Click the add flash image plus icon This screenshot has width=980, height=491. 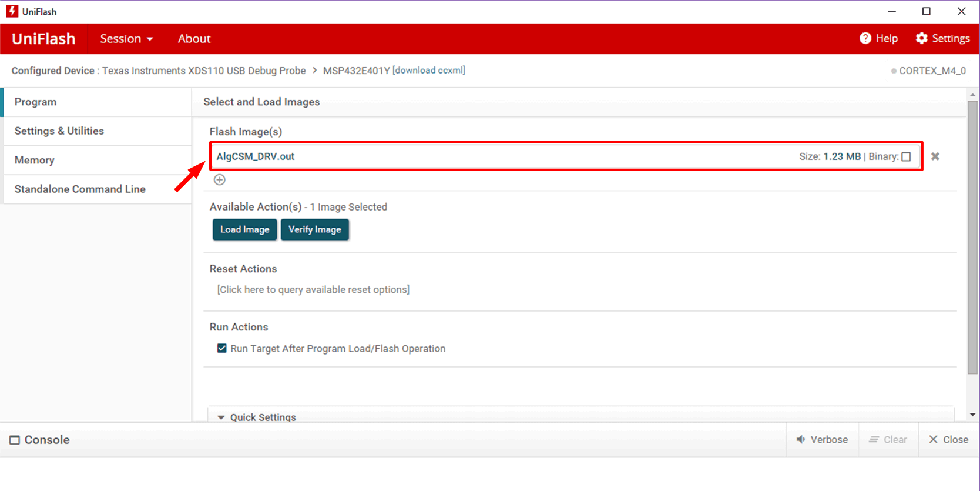[219, 180]
